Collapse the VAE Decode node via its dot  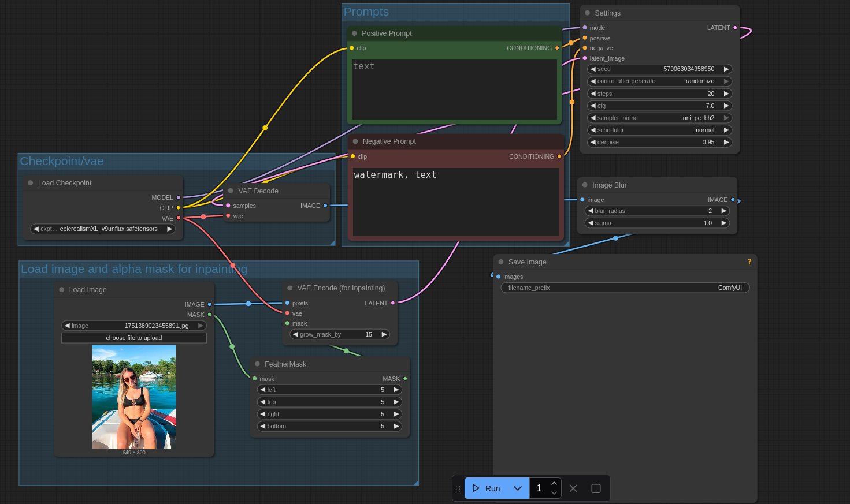pos(231,191)
